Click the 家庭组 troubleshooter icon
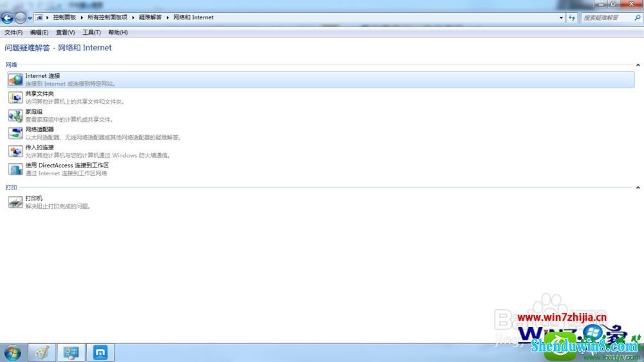This screenshot has height=362, width=644. tap(15, 115)
